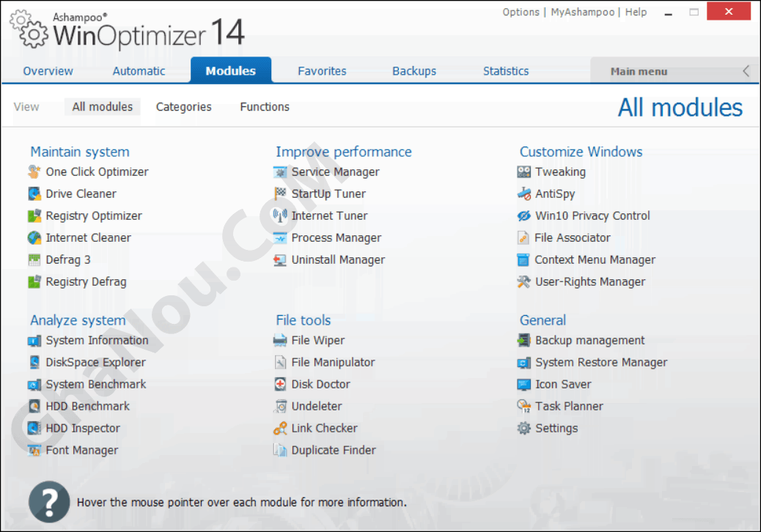Launch HDD Benchmark module
The width and height of the screenshot is (761, 532).
pos(88,406)
